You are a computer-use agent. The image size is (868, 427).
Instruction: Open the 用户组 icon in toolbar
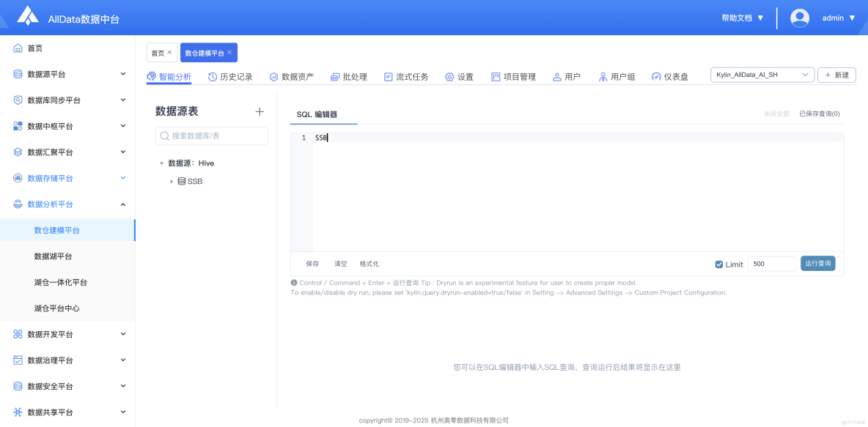[x=602, y=75]
